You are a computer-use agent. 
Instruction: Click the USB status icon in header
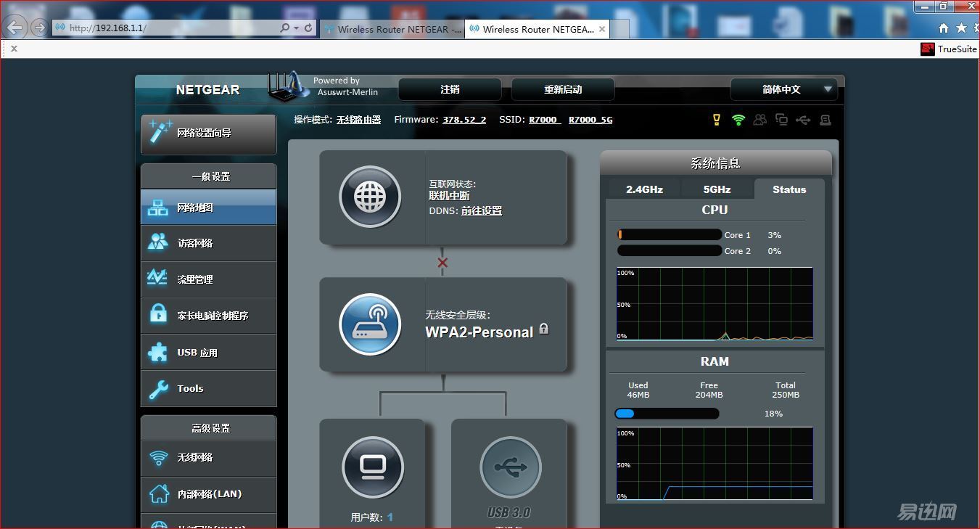[x=803, y=120]
